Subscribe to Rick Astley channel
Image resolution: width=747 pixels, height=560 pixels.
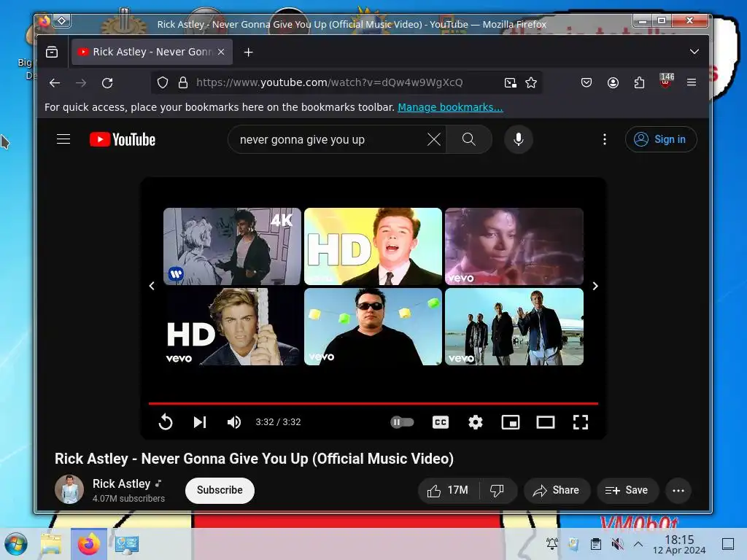tap(220, 491)
